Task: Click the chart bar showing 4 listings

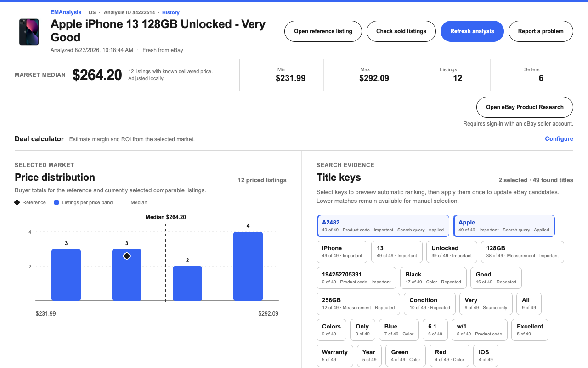Action: pyautogui.click(x=248, y=266)
